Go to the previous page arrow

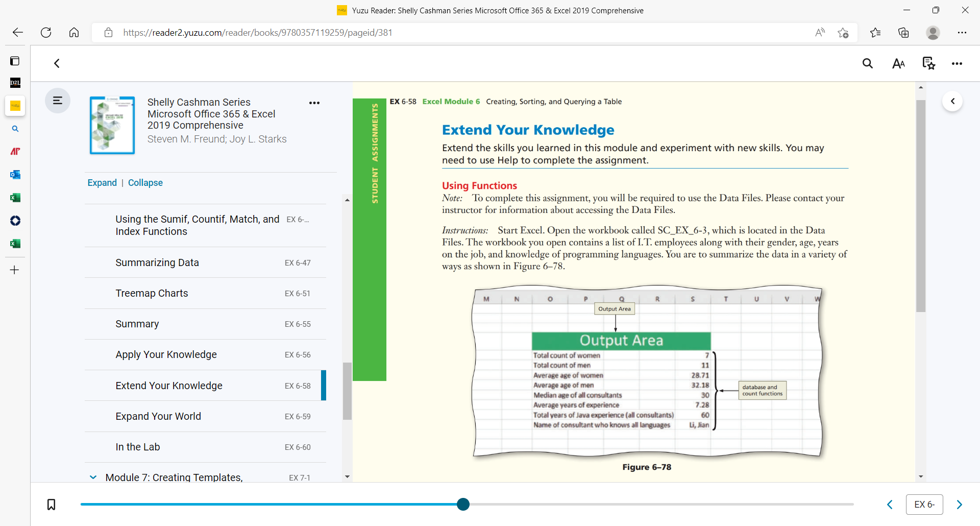pos(890,505)
